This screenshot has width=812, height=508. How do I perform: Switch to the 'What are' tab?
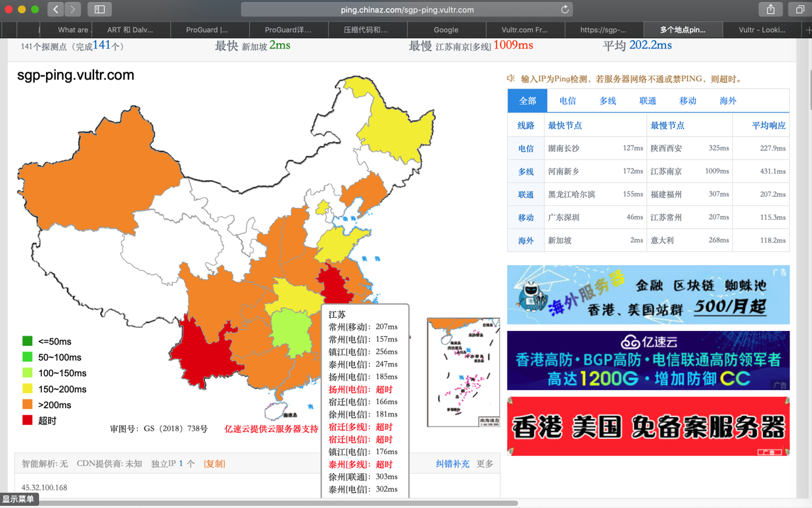click(x=66, y=30)
